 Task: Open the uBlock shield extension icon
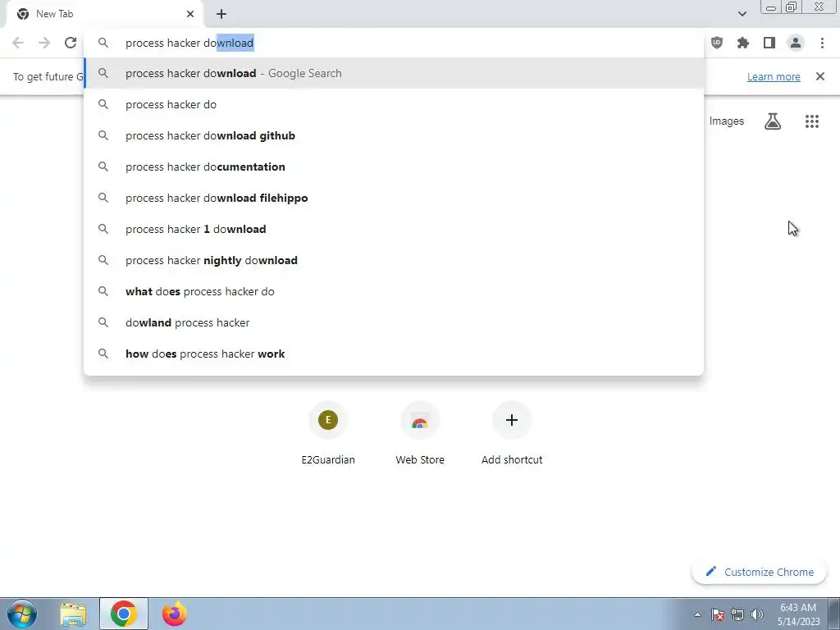pyautogui.click(x=717, y=43)
